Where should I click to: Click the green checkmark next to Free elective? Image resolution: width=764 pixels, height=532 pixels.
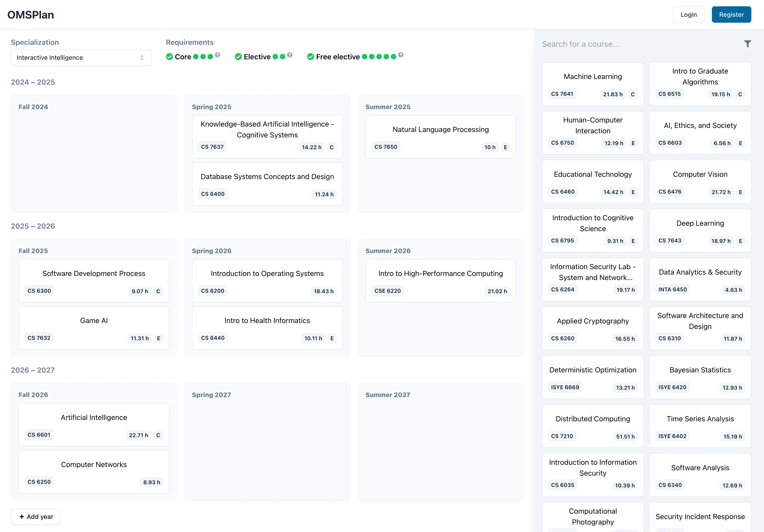pyautogui.click(x=310, y=57)
